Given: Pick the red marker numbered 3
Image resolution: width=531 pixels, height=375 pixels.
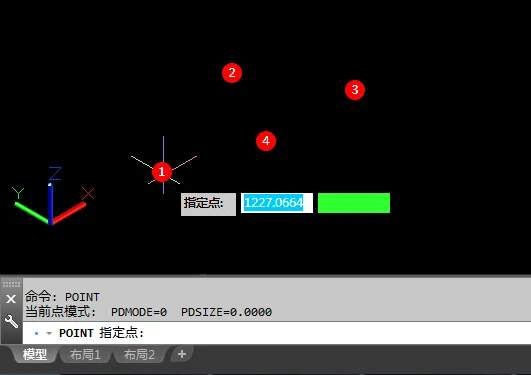Looking at the screenshot, I should (355, 90).
